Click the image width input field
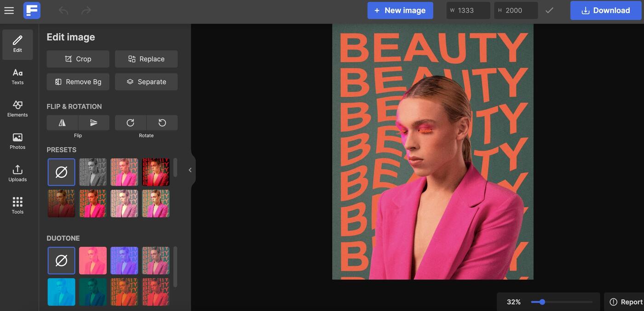 click(x=468, y=10)
